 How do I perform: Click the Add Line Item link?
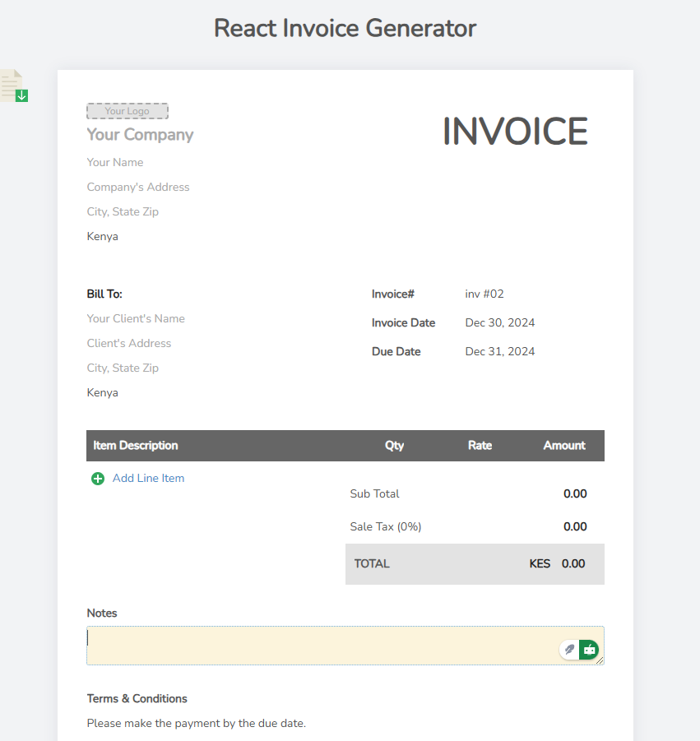coord(148,479)
